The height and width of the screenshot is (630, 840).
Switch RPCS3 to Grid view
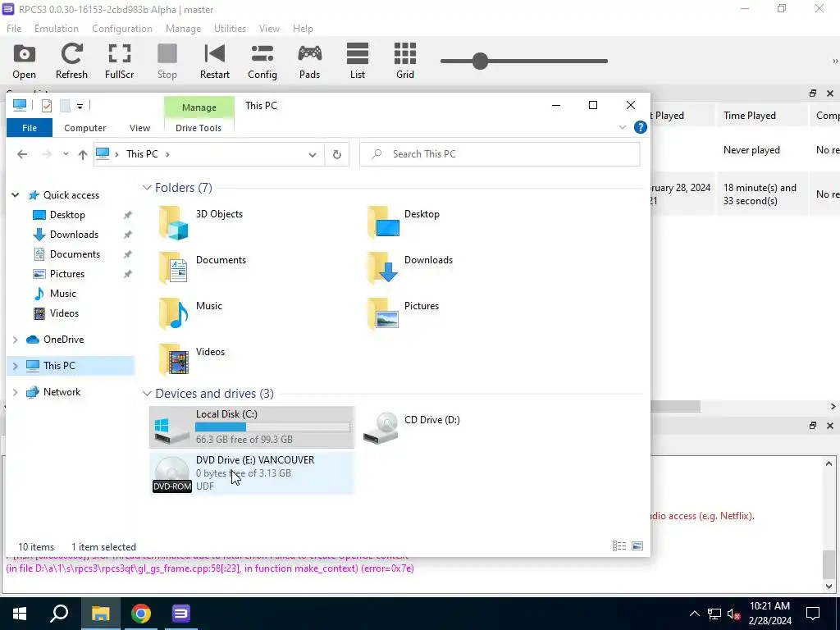coord(405,62)
